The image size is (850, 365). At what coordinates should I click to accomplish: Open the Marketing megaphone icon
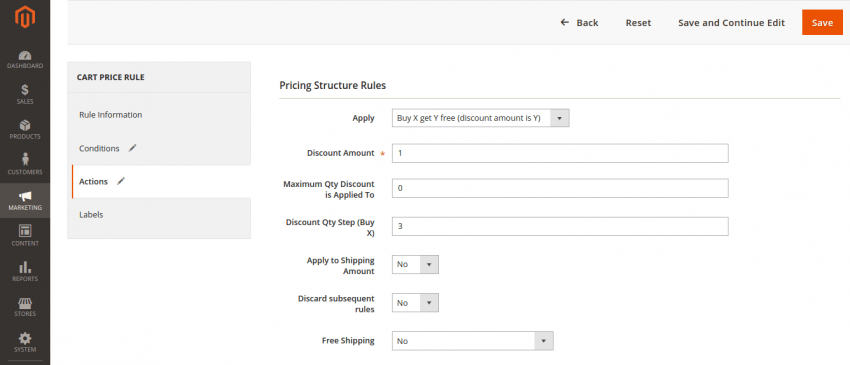pos(25,196)
